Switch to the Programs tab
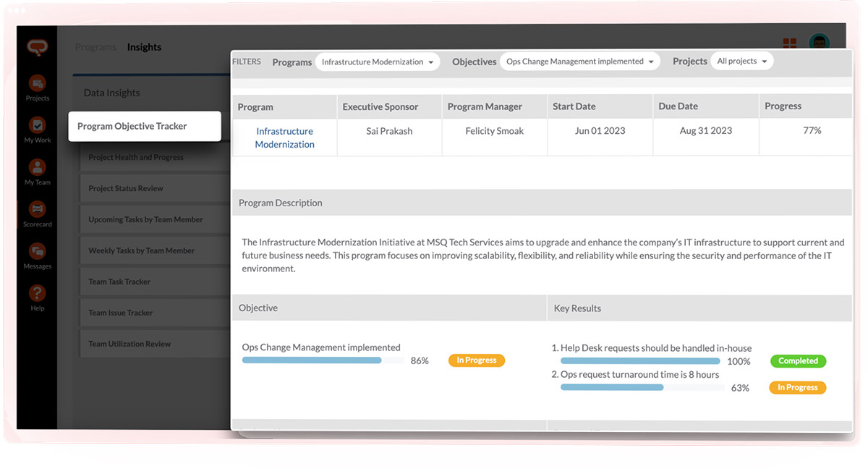868x469 pixels. (95, 47)
